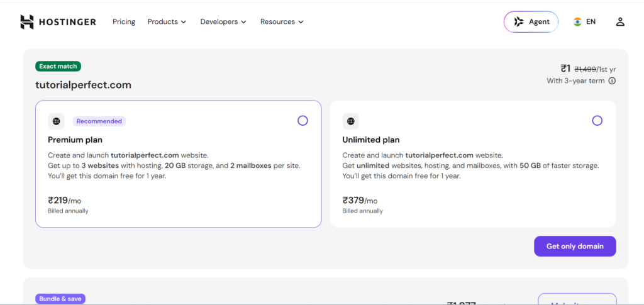Viewport: 644px width, 305px height.
Task: Click the ₹1 first year price
Action: click(566, 69)
